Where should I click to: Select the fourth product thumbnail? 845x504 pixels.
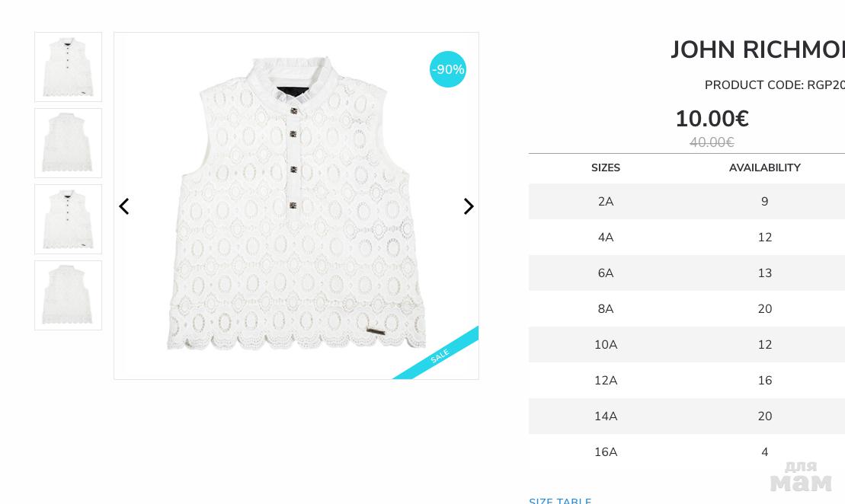coord(68,295)
